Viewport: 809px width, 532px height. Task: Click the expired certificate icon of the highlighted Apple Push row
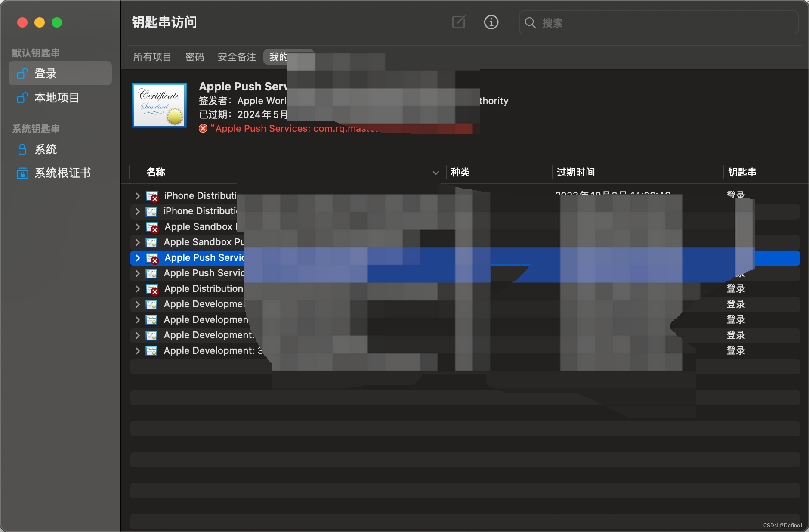tap(152, 258)
